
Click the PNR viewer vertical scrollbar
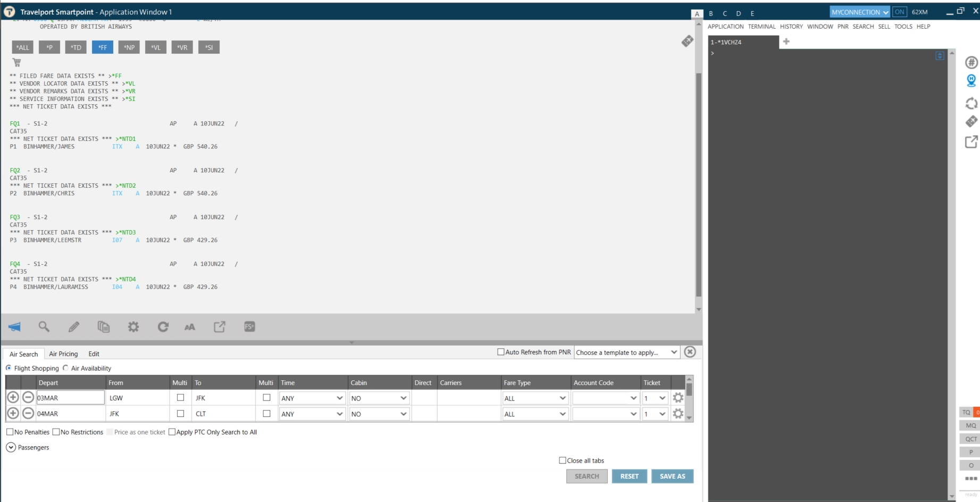[x=698, y=185]
